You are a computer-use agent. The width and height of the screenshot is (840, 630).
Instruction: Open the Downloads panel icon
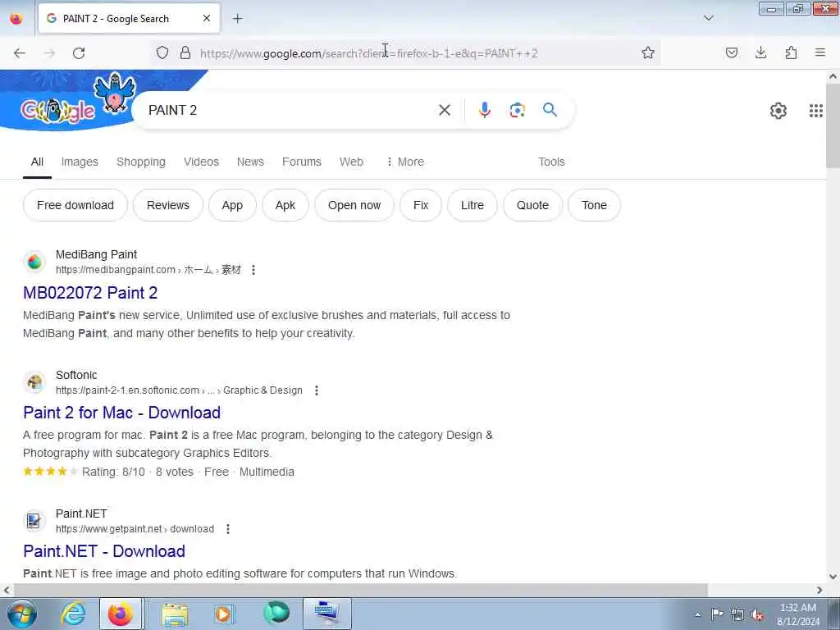760,53
